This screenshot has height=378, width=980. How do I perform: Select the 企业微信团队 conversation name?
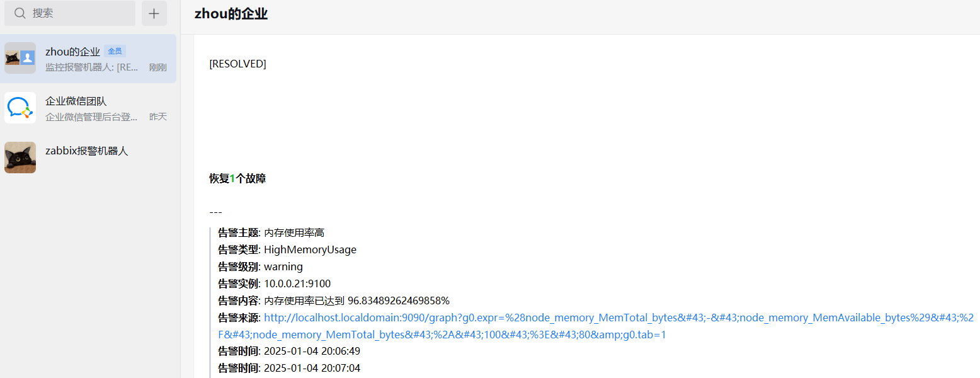point(76,101)
